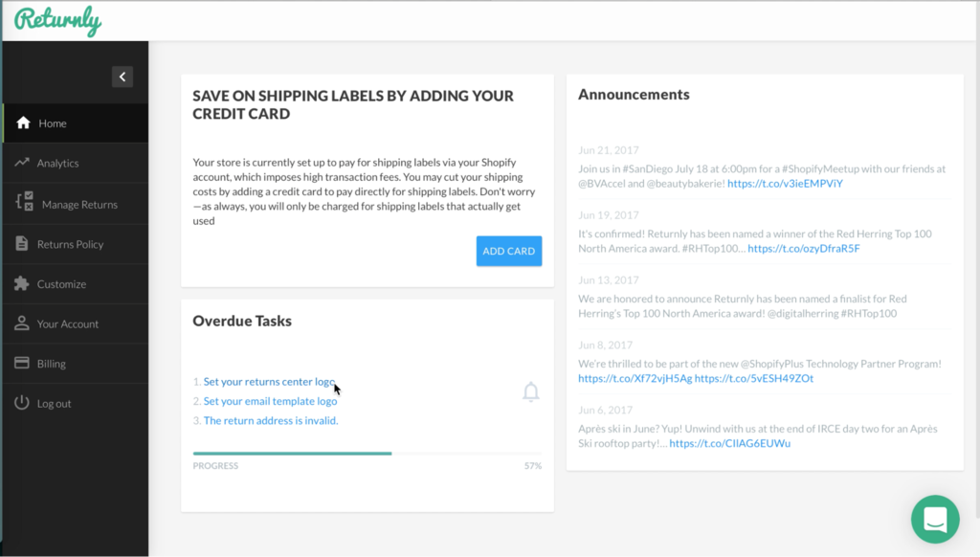Click the Returns Policy document icon
This screenshot has height=557, width=980.
(x=22, y=243)
